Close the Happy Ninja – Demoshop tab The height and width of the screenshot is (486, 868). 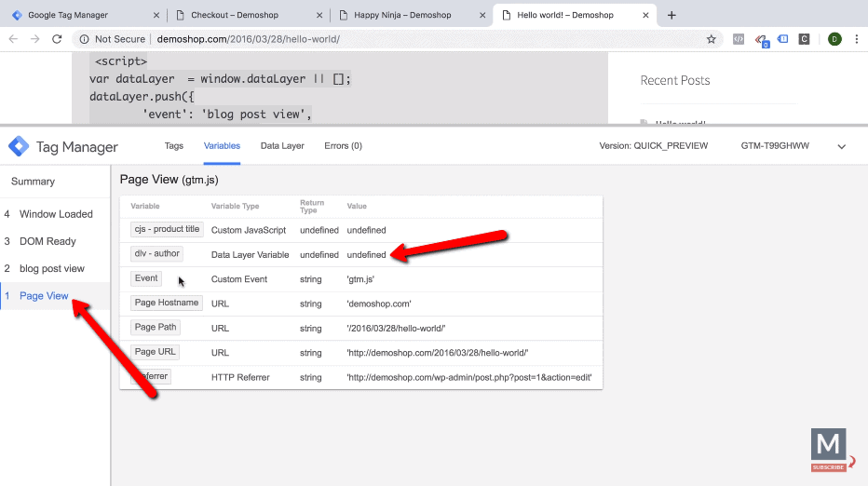click(482, 16)
